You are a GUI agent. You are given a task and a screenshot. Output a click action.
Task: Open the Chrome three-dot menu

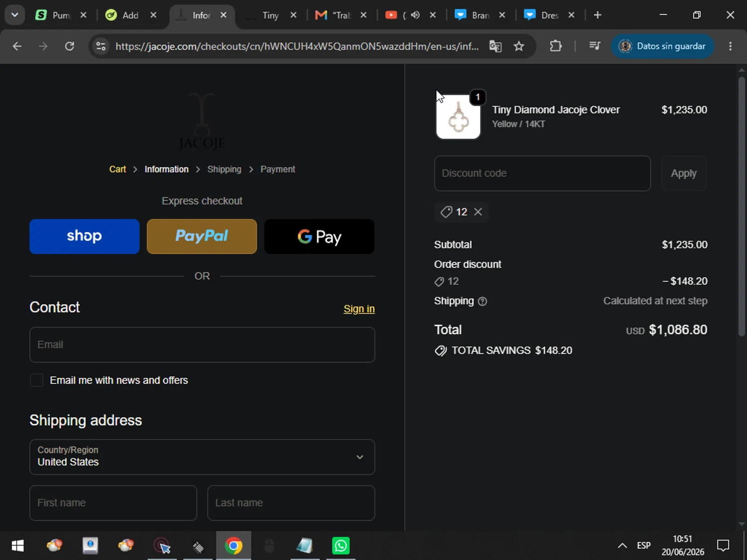[x=731, y=46]
